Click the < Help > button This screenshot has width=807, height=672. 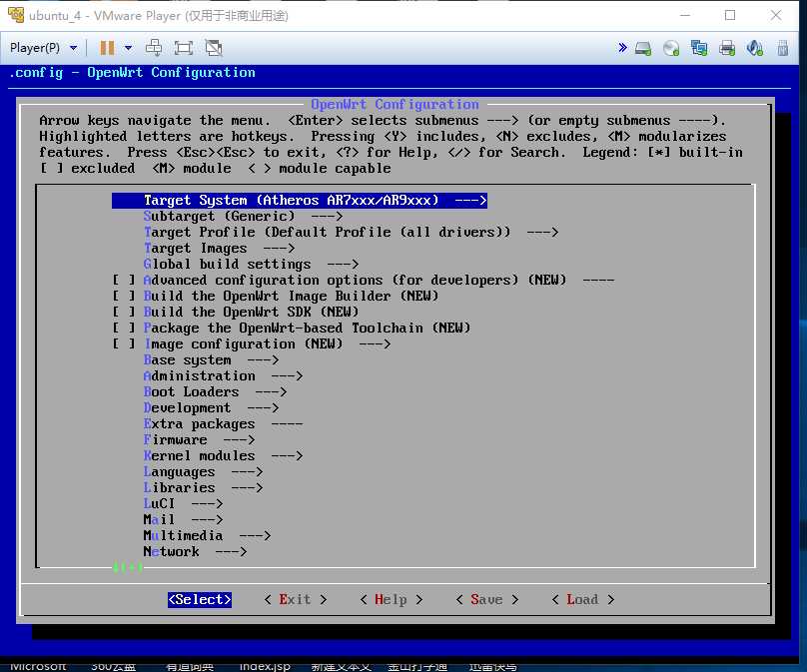pos(392,599)
